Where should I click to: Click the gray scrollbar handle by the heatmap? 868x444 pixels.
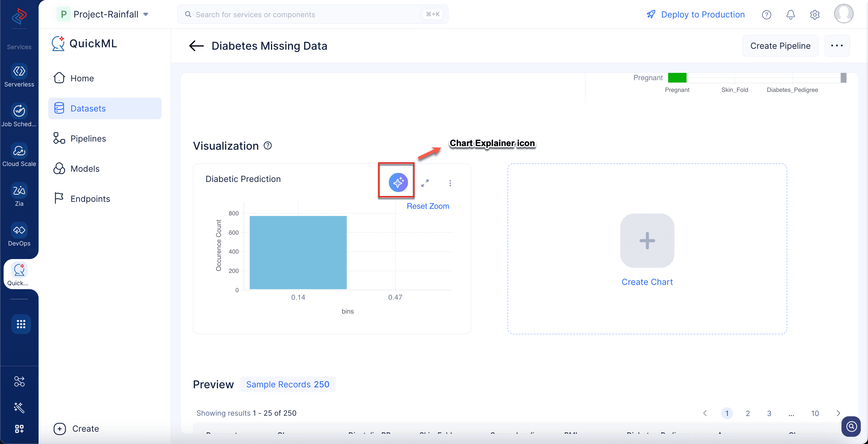pyautogui.click(x=843, y=77)
